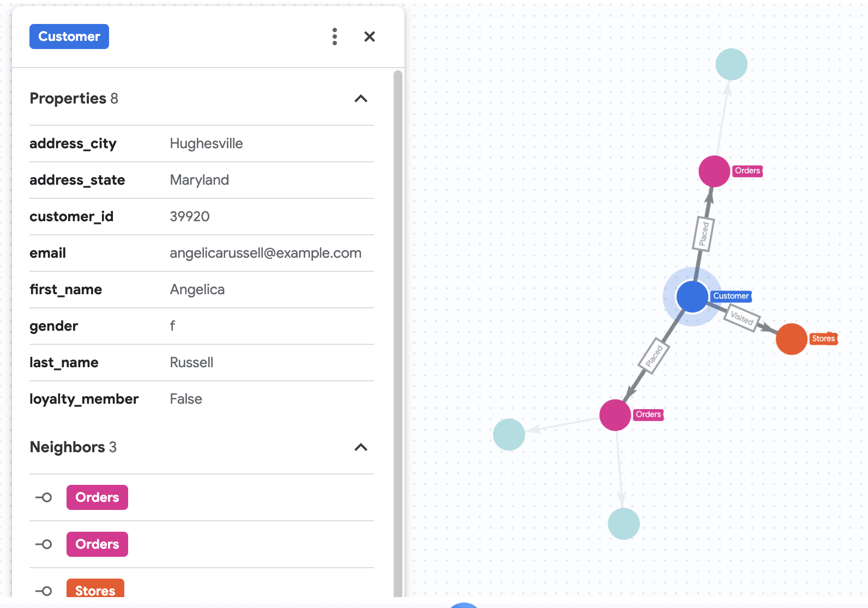The width and height of the screenshot is (868, 608).
Task: Select the blue Customer node in graph
Action: click(x=692, y=297)
